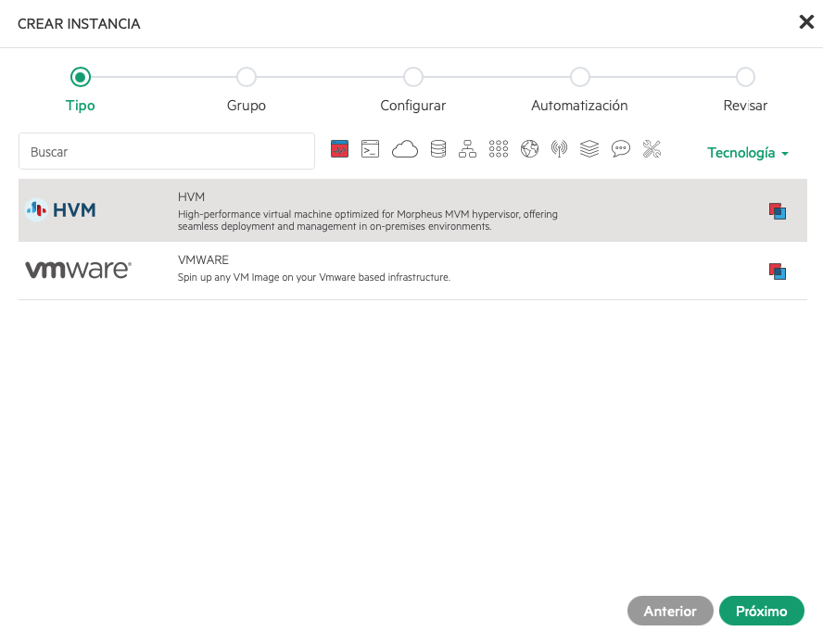Screen dimensions: 823x644
Task: Select the cloud category filter icon
Action: pyautogui.click(x=405, y=148)
